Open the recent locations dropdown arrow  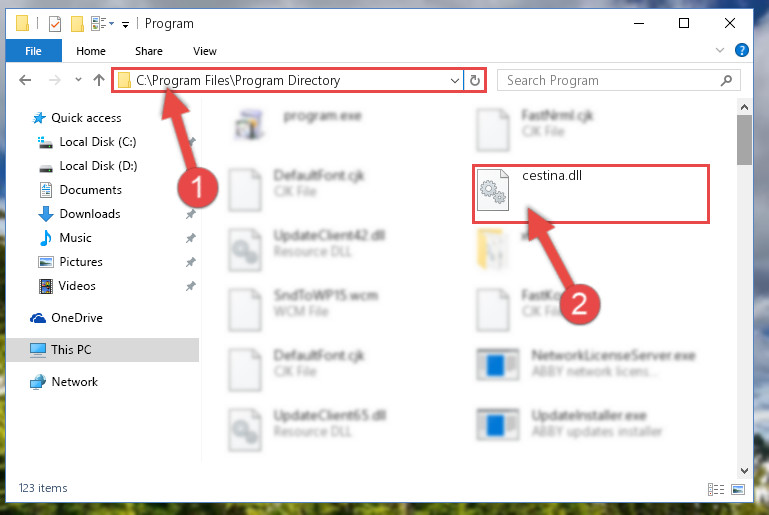coord(78,79)
